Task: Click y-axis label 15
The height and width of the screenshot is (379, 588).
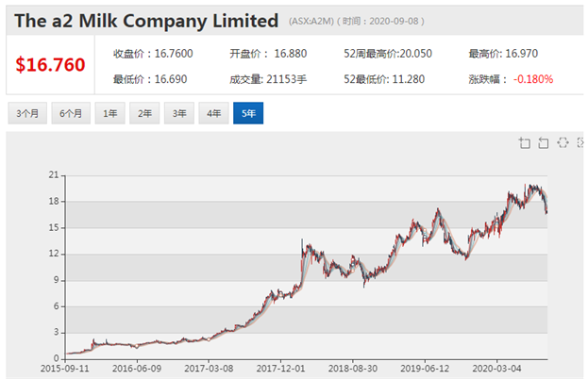Action: [x=54, y=227]
